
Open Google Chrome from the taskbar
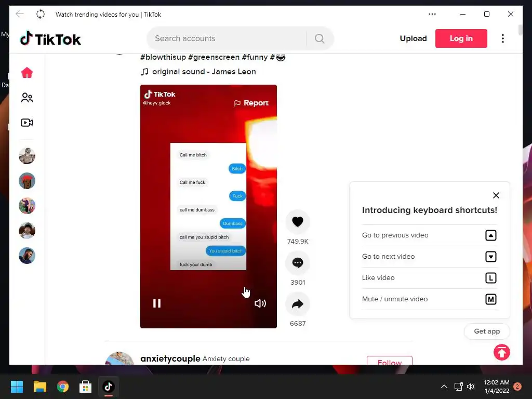click(x=63, y=387)
